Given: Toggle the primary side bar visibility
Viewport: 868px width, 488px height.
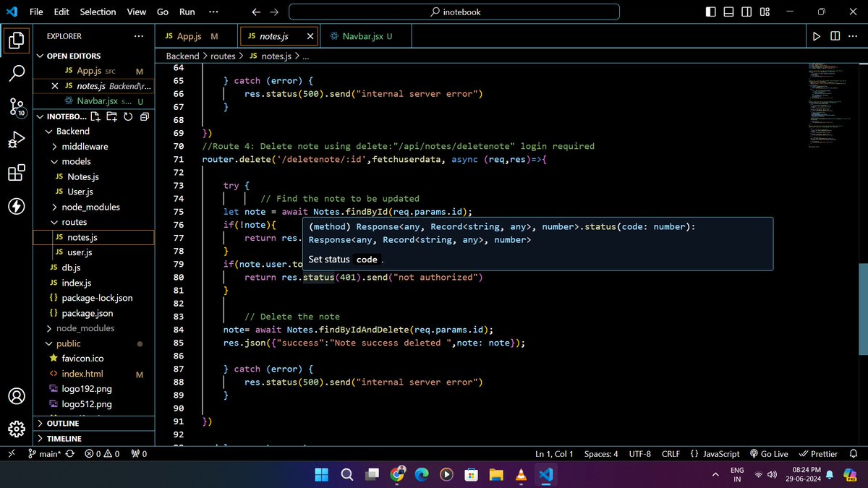Looking at the screenshot, I should pos(711,12).
